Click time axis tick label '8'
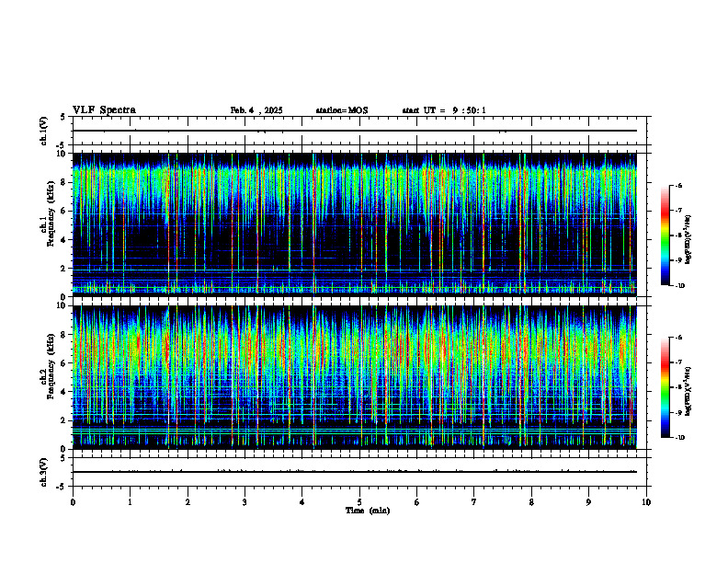The image size is (728, 563). [x=531, y=502]
